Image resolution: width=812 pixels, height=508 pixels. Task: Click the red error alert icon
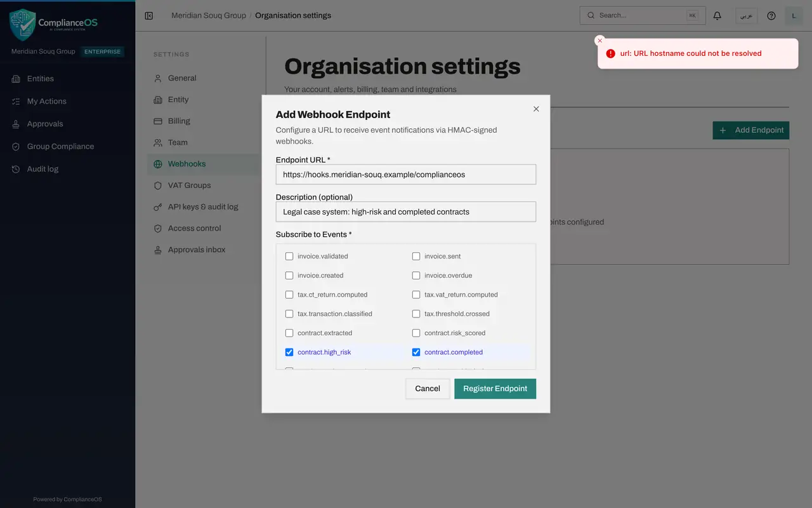click(x=610, y=53)
